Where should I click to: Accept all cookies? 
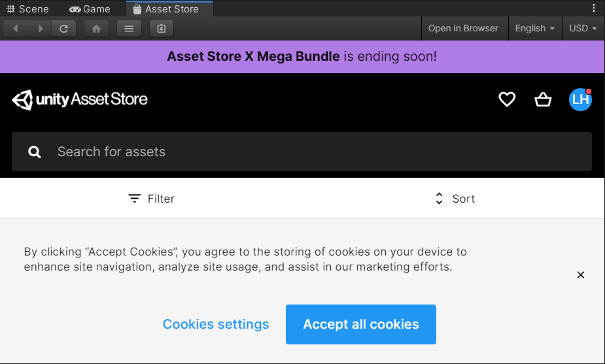point(361,324)
